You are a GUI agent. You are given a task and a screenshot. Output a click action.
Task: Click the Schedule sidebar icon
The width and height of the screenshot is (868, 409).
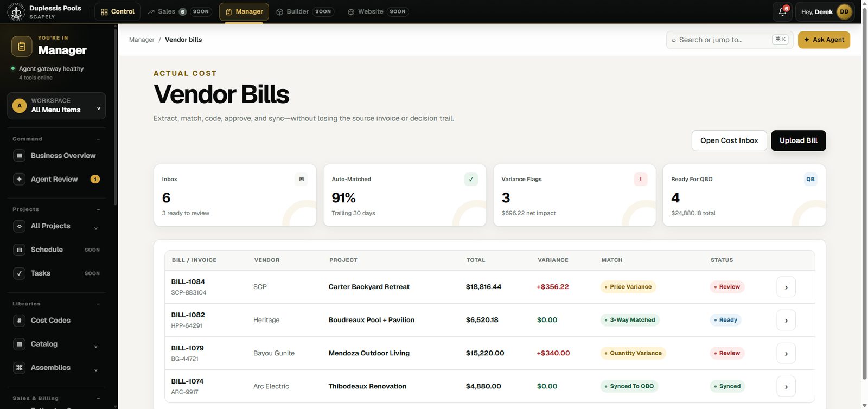click(20, 250)
